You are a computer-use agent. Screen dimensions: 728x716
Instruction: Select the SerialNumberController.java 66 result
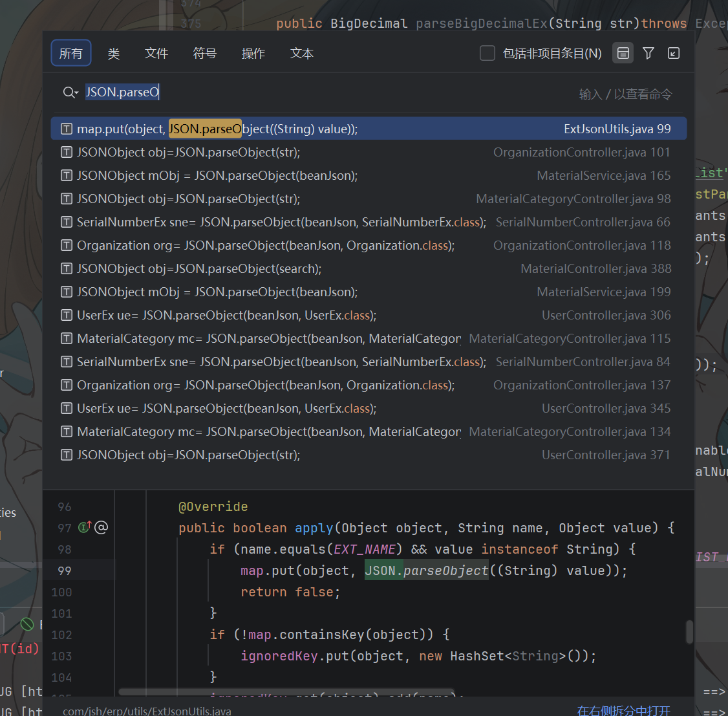pyautogui.click(x=369, y=222)
